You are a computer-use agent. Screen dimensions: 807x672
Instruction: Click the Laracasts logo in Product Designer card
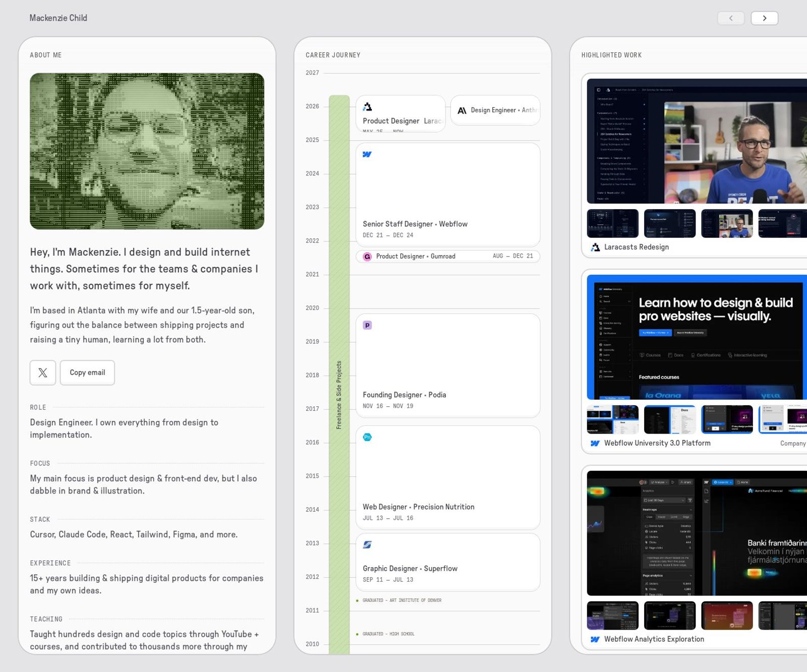[x=368, y=106]
